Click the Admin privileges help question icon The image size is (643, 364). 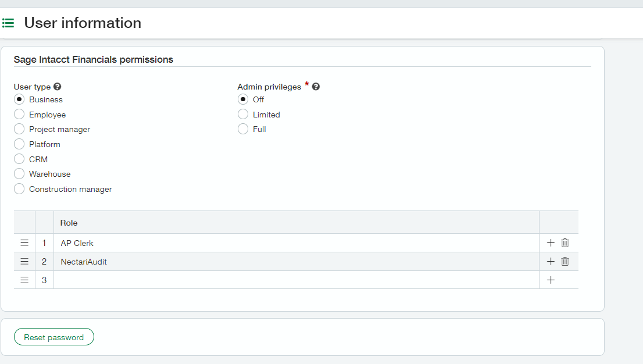pyautogui.click(x=316, y=87)
